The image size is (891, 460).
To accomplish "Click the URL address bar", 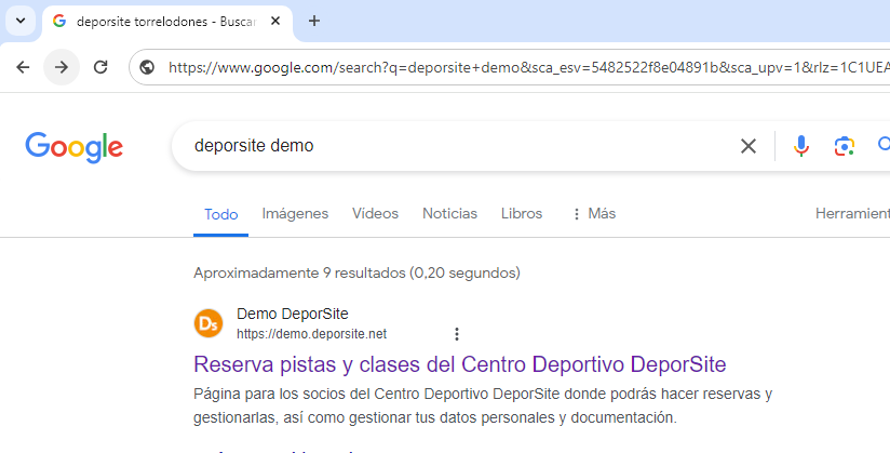I will (528, 68).
